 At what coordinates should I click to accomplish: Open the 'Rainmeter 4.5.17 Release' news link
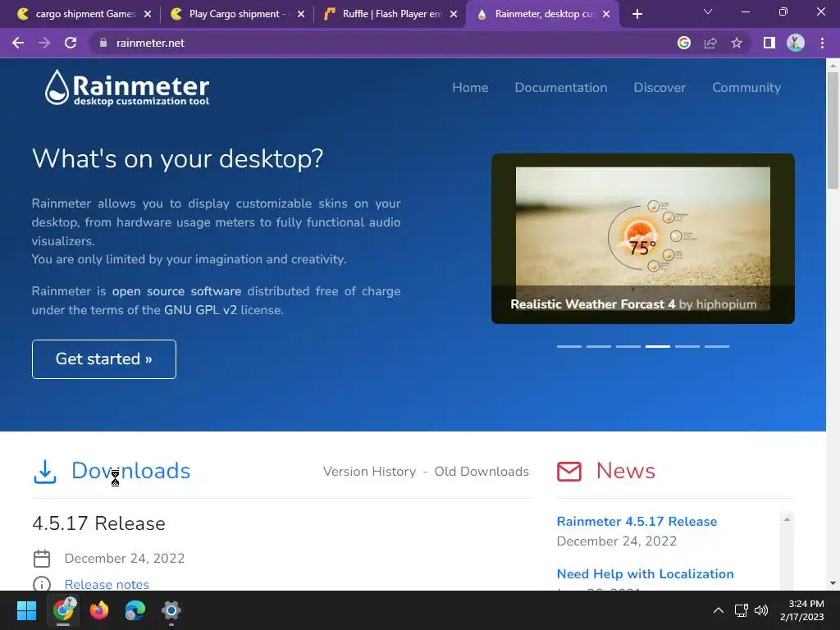(x=637, y=521)
